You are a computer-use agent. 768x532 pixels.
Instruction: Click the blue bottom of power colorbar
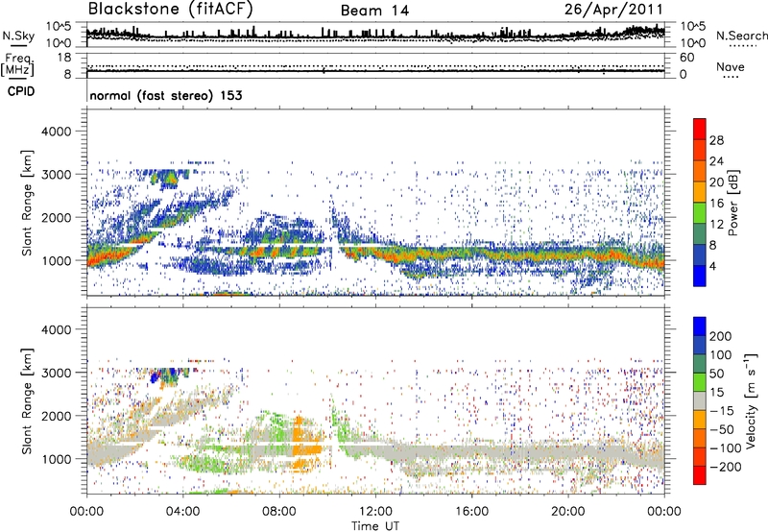(700, 276)
